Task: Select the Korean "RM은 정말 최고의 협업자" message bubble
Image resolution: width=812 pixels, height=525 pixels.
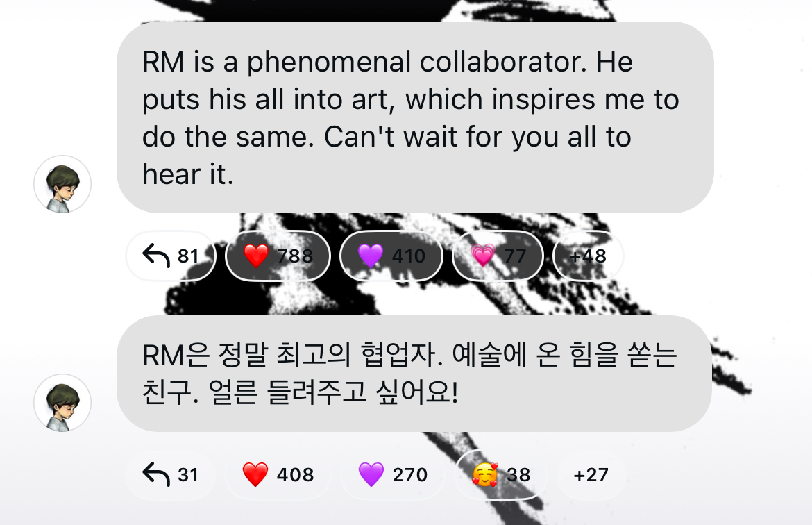Action: coord(414,374)
